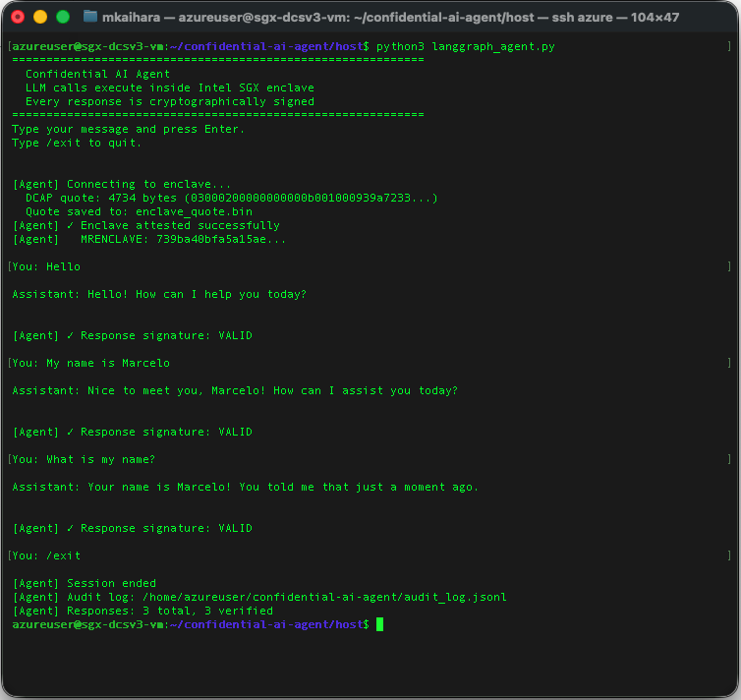Image resolution: width=741 pixels, height=700 pixels.
Task: Click '[Agent] Session ended' line
Action: pyautogui.click(x=85, y=583)
